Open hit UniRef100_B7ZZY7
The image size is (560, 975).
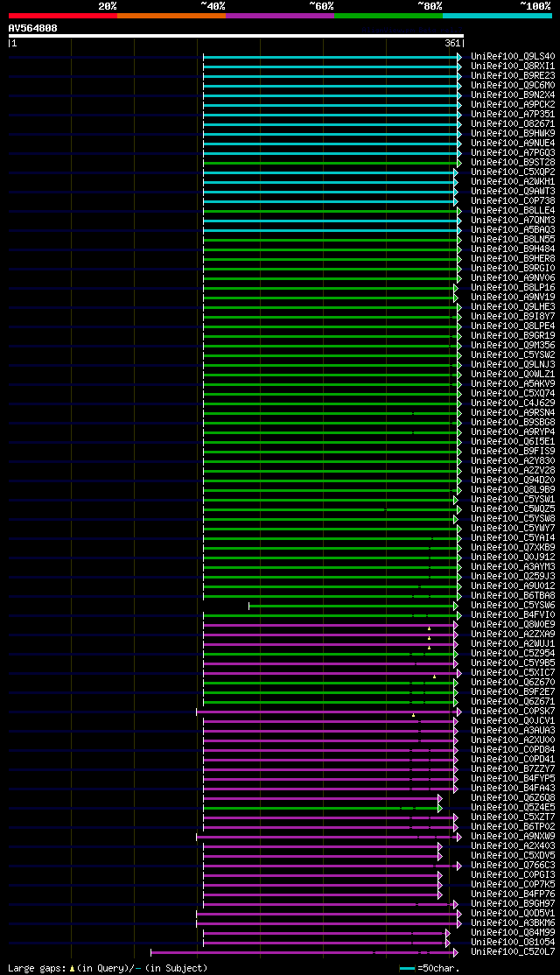(x=513, y=770)
